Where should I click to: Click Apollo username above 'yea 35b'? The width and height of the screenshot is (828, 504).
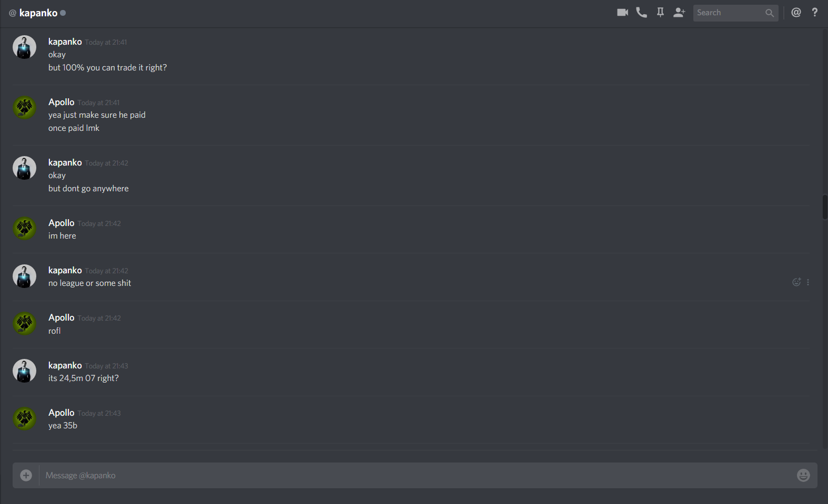[x=62, y=413]
